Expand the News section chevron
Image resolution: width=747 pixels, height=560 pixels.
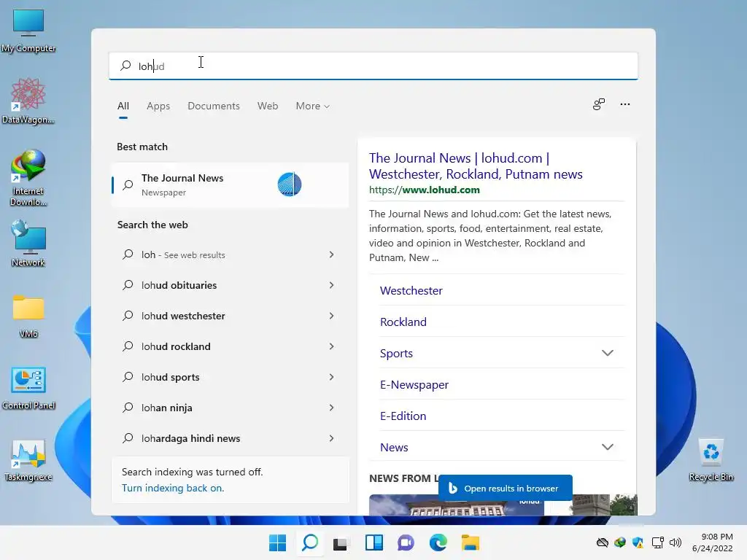(x=608, y=447)
